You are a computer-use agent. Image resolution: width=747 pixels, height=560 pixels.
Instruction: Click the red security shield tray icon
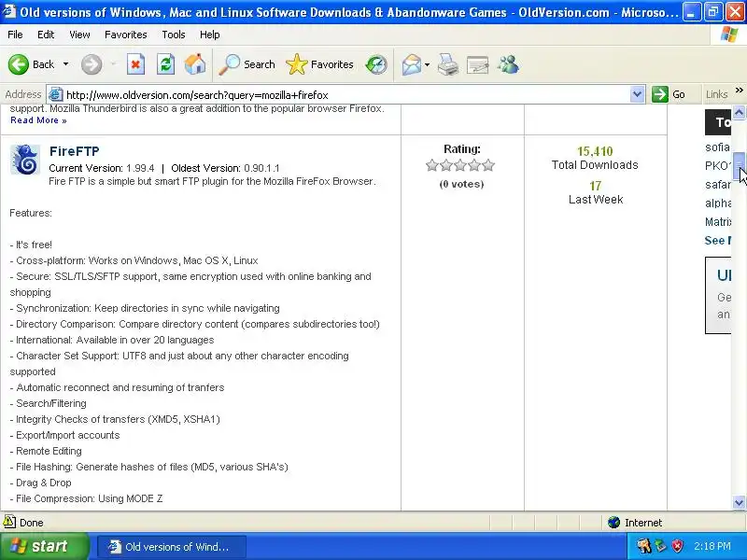677,546
